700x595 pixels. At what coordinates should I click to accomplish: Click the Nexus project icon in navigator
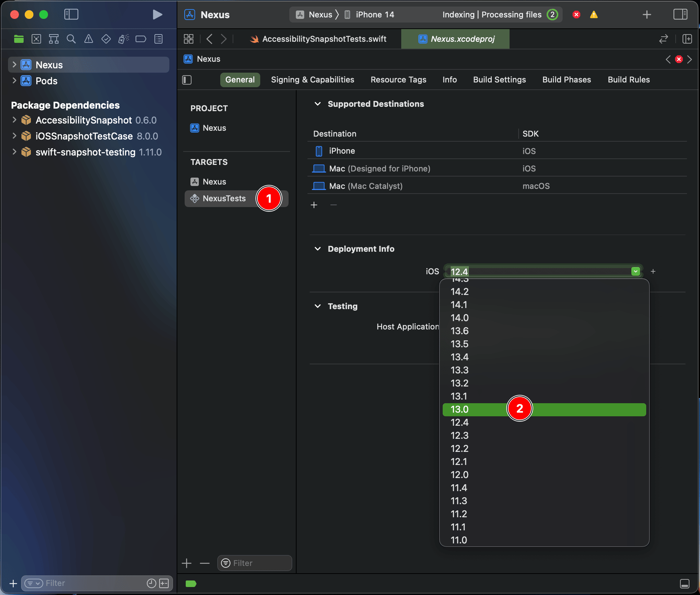point(26,64)
